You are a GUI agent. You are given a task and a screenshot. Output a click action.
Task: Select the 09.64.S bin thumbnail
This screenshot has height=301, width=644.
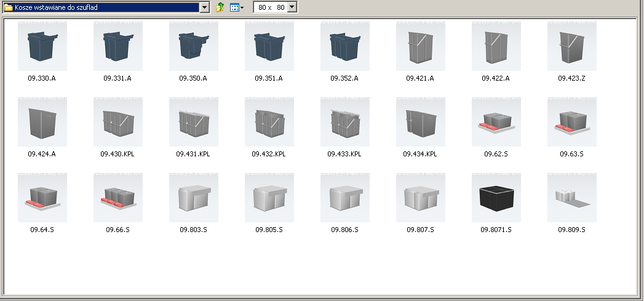point(42,198)
